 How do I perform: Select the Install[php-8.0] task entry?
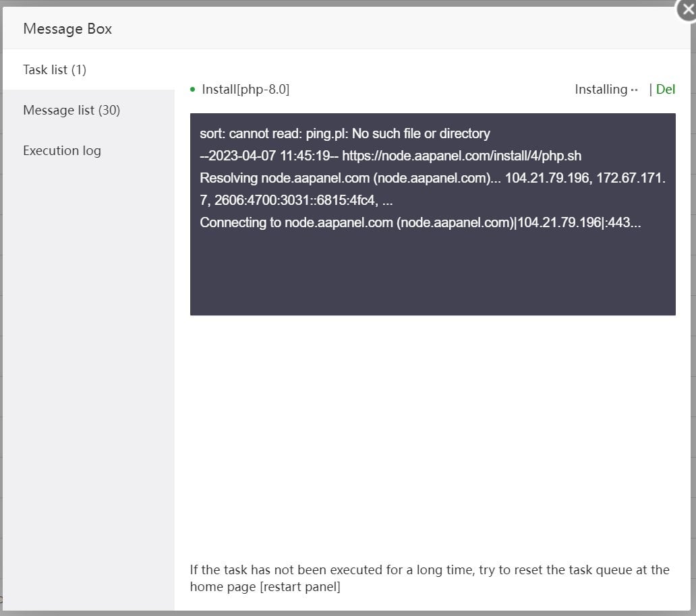pyautogui.click(x=245, y=88)
